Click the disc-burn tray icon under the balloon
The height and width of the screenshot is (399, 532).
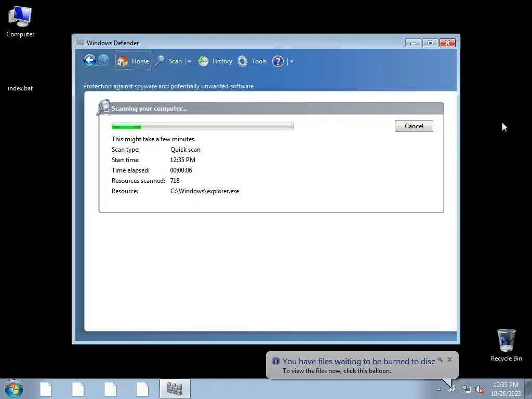(x=451, y=390)
